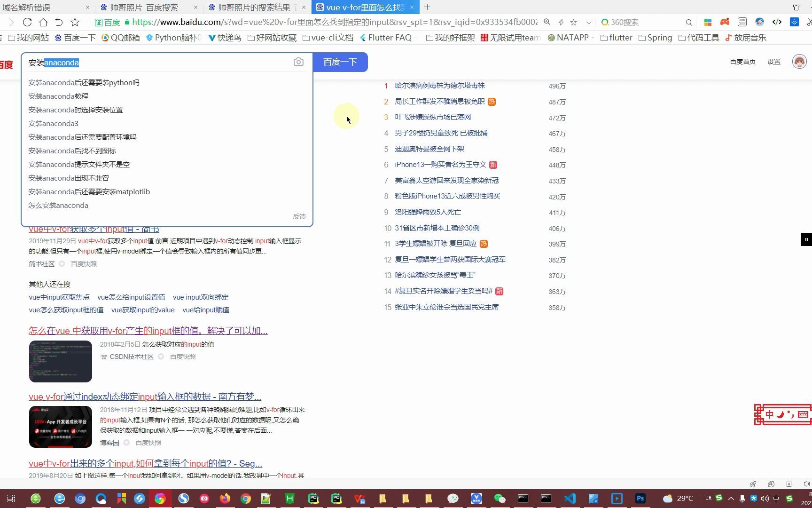Select suggestion 安装anaconda出现不兼容
This screenshot has width=812, height=508.
point(69,178)
